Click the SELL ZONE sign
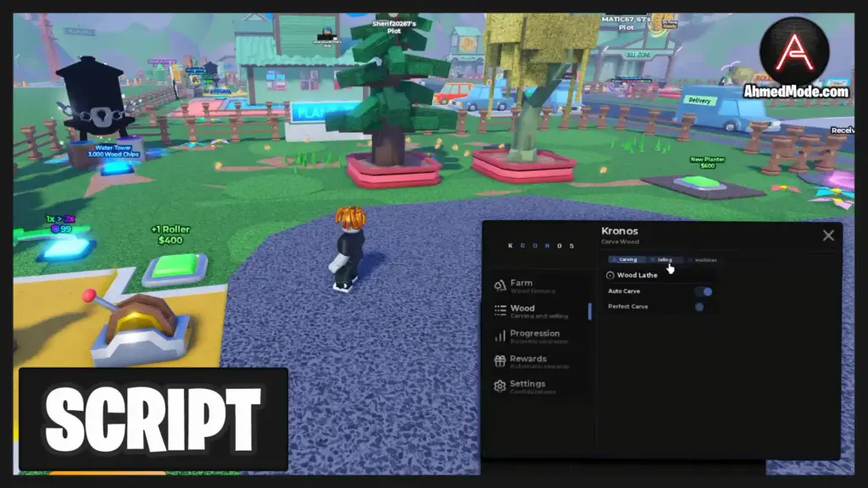This screenshot has height=488, width=868. [638, 55]
